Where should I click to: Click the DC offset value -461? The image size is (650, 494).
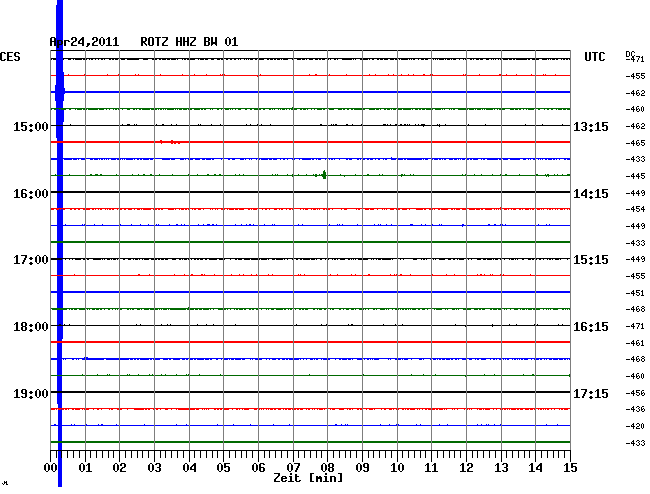coord(635,343)
